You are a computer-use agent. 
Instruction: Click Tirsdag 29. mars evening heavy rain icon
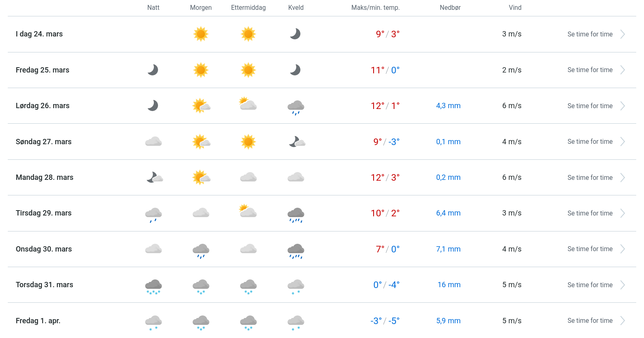[x=296, y=214]
